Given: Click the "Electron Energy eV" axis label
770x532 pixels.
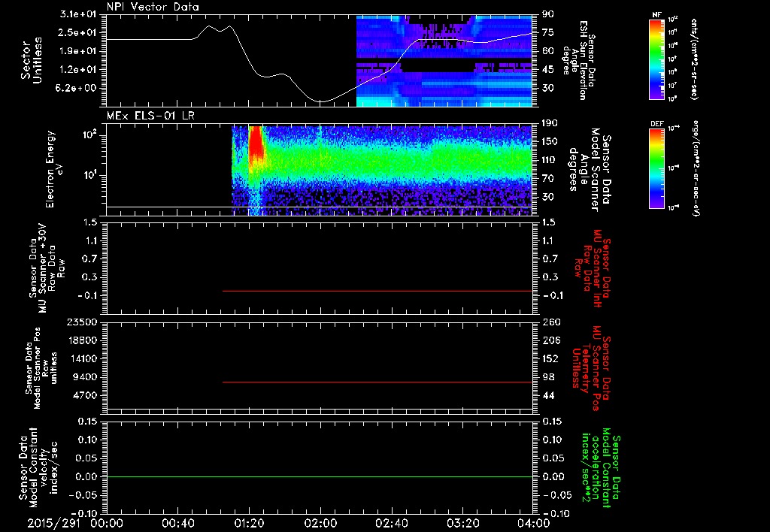Looking at the screenshot, I should [x=56, y=169].
